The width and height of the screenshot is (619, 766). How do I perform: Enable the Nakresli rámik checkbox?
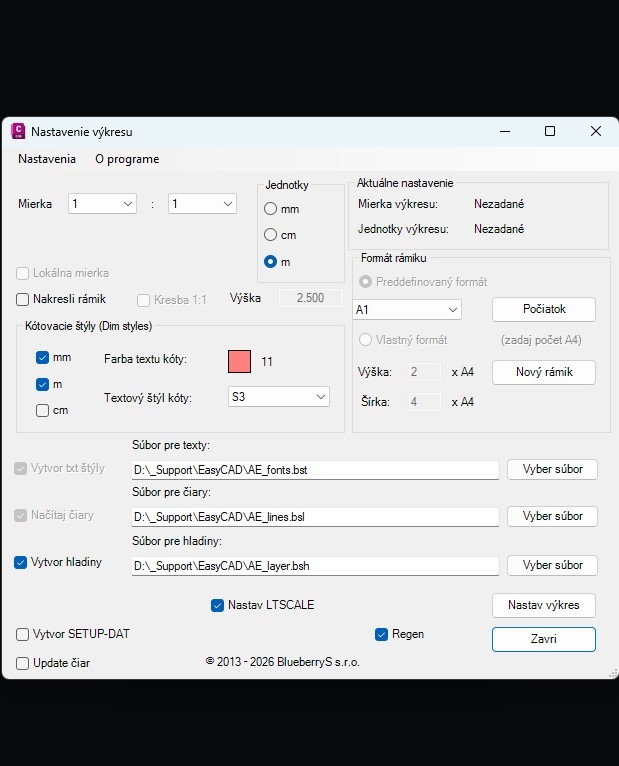pos(23,299)
